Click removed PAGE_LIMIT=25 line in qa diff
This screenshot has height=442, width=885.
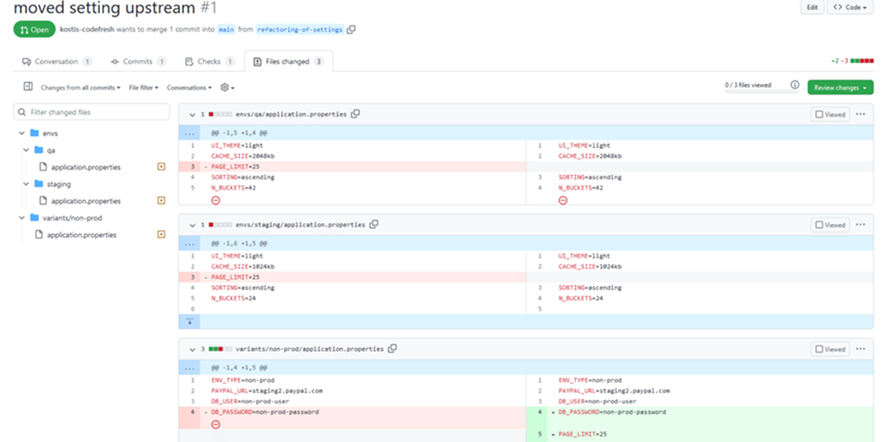(x=352, y=167)
